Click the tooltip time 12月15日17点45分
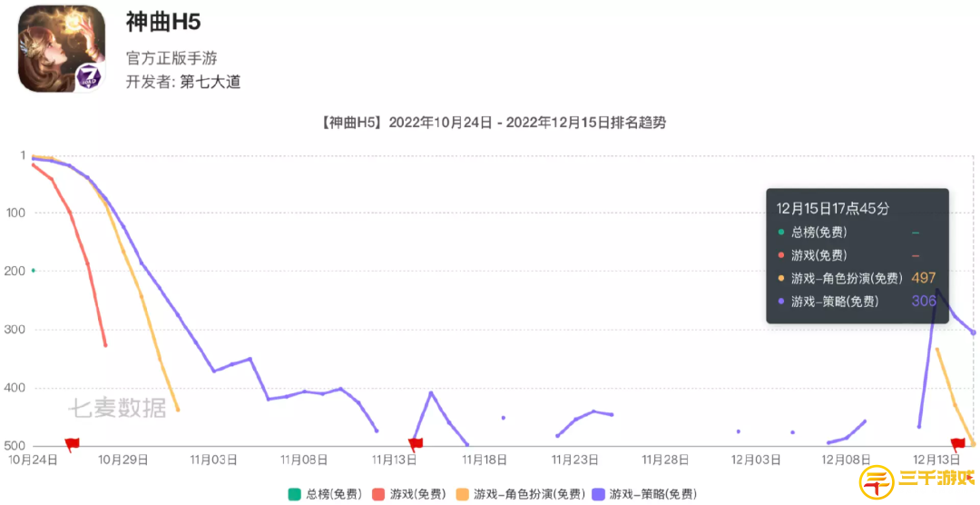The image size is (980, 505). (x=832, y=209)
